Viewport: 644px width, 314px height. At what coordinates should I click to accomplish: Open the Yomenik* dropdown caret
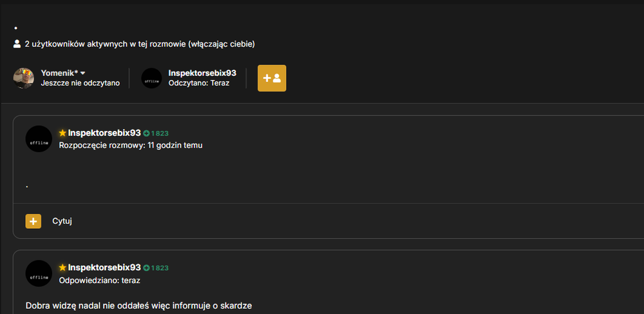point(82,73)
